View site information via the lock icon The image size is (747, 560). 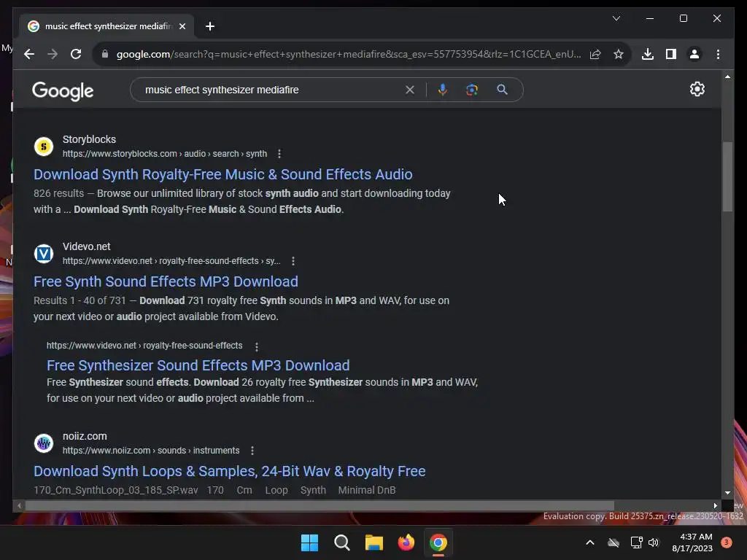click(105, 54)
